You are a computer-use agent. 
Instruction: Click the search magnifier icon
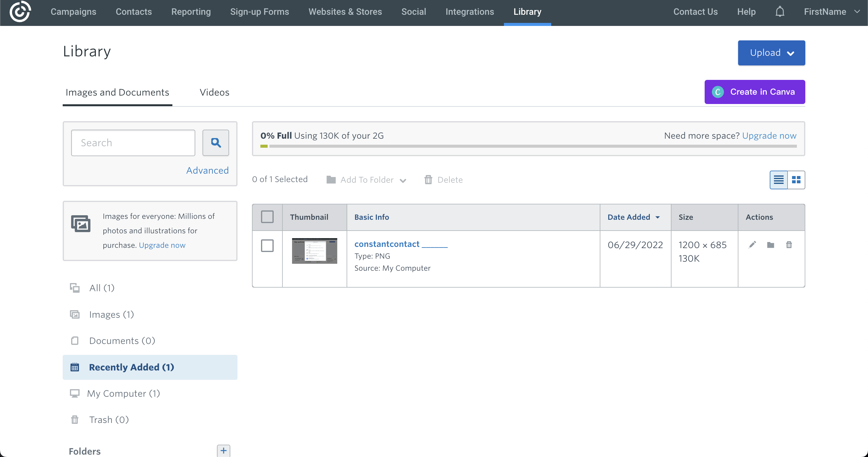click(x=216, y=142)
